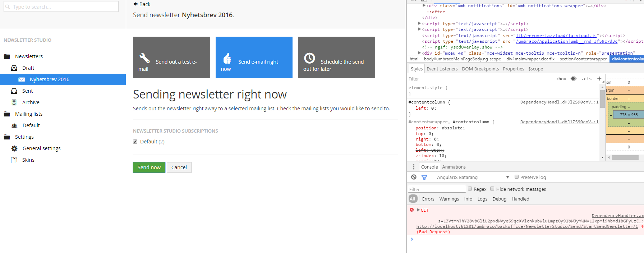644x253 pixels.
Task: Toggle the console filter funnel icon
Action: click(424, 177)
